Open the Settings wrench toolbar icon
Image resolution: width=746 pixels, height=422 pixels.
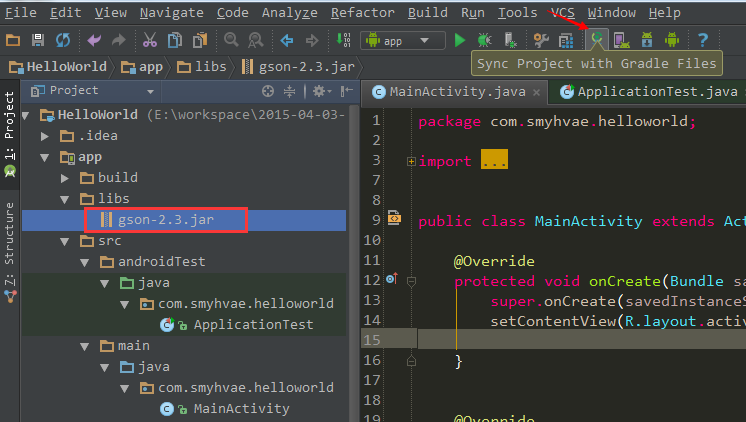[541, 40]
